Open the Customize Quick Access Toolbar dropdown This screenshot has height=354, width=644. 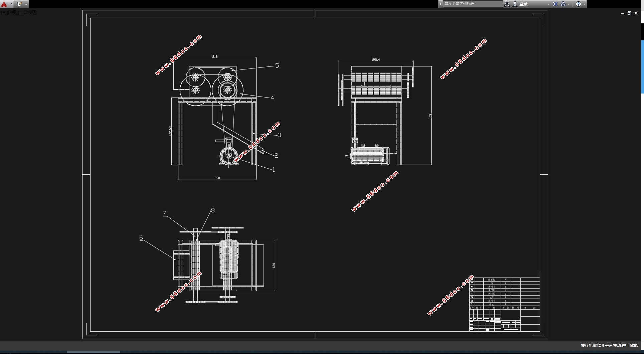pyautogui.click(x=26, y=4)
